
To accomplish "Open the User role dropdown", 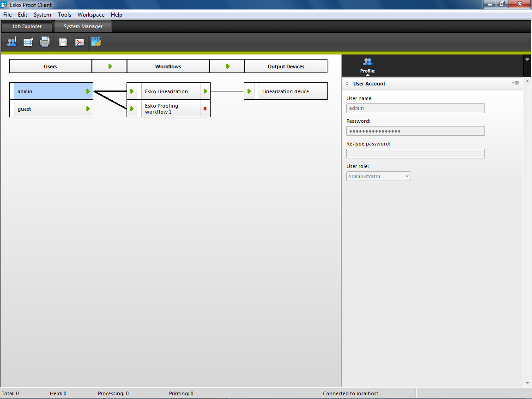I will point(378,176).
